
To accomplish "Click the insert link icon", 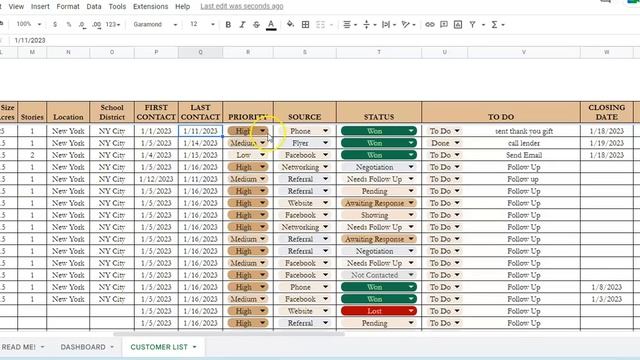I will click(429, 24).
